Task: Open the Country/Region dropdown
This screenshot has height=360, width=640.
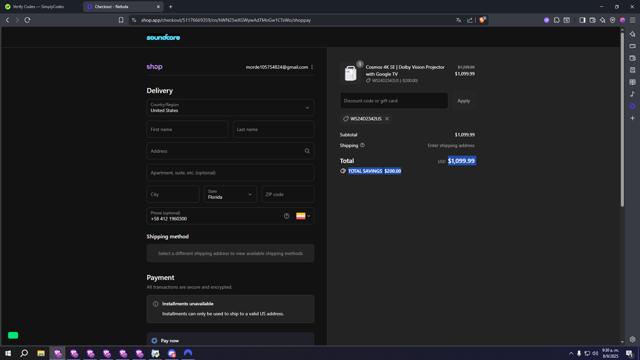Action: 230,108
